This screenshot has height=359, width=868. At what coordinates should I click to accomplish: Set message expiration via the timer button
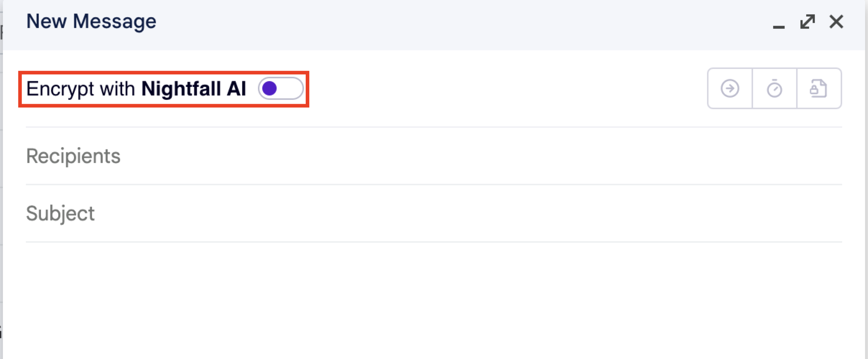click(x=774, y=88)
